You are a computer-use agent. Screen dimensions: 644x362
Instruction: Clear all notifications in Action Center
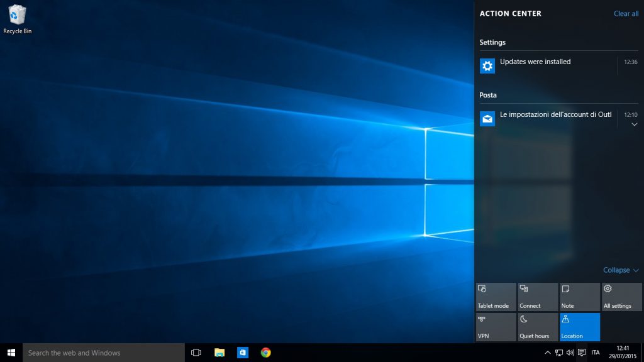[626, 14]
